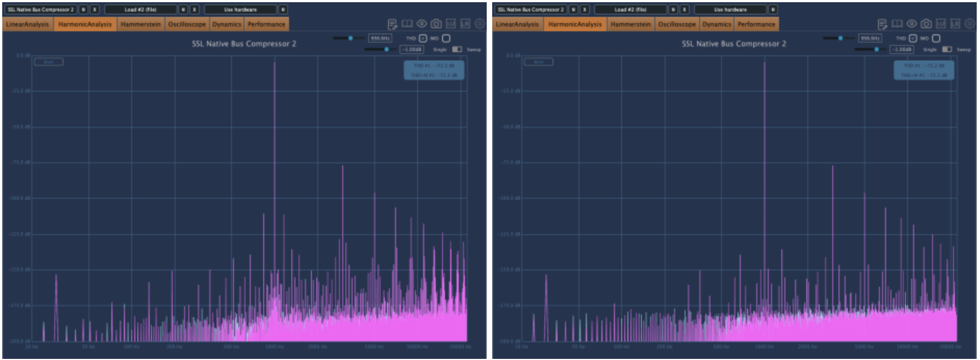Click N button beside SSL plugin slot, right window
980x360 pixels.
tap(573, 9)
